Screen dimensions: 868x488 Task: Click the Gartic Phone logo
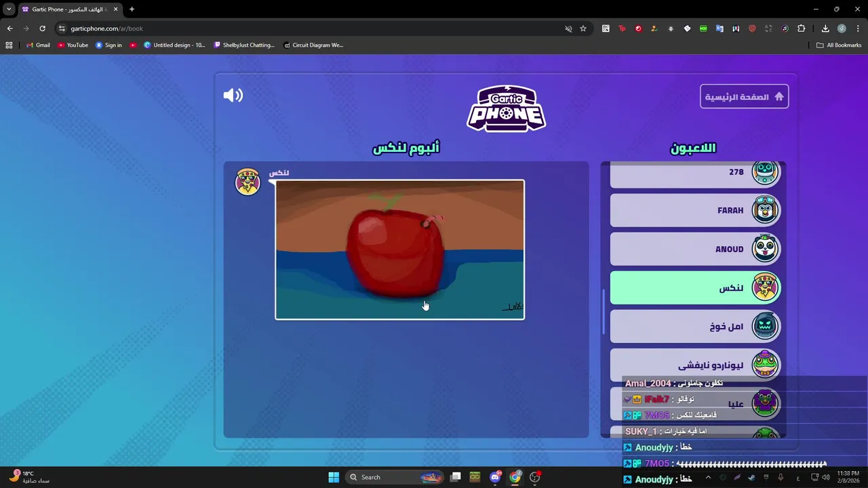[x=506, y=108]
